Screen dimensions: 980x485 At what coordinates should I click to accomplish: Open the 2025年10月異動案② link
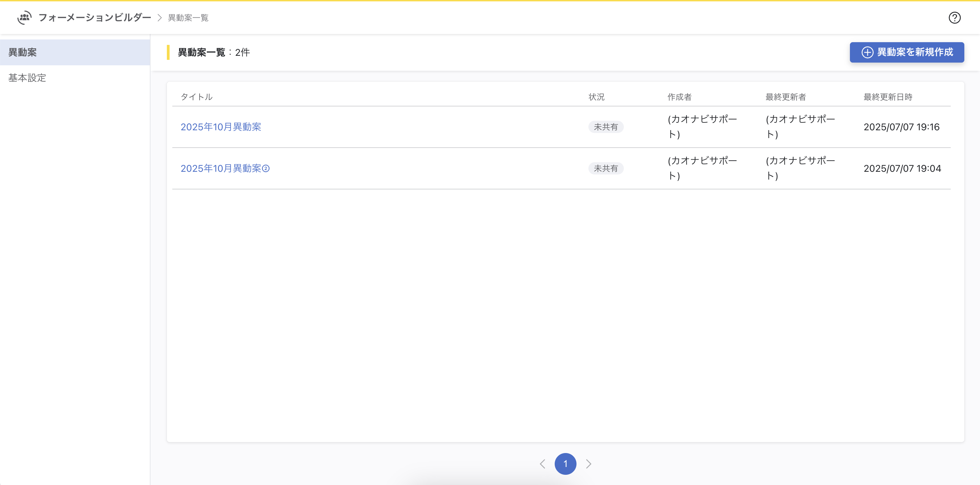pyautogui.click(x=225, y=168)
